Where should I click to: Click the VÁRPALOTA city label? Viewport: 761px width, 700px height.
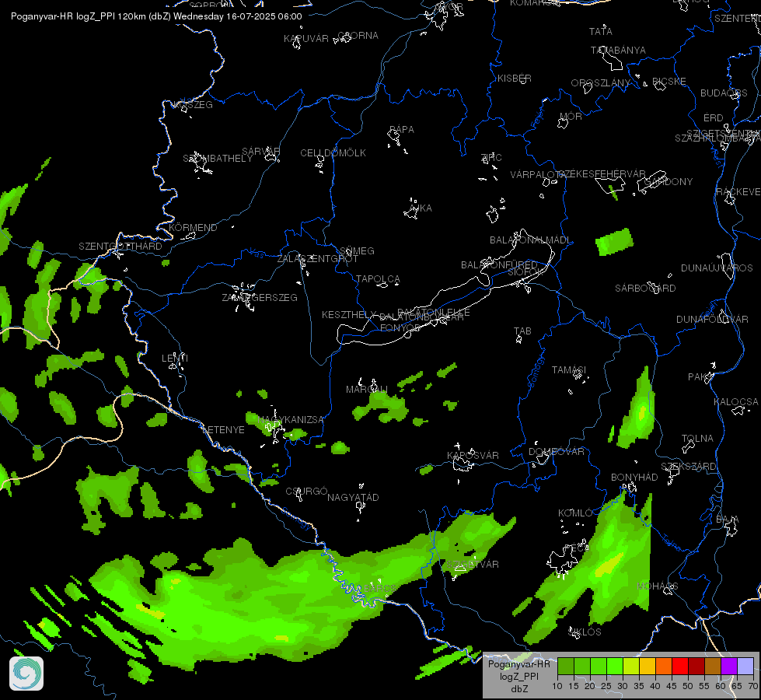[x=536, y=174]
